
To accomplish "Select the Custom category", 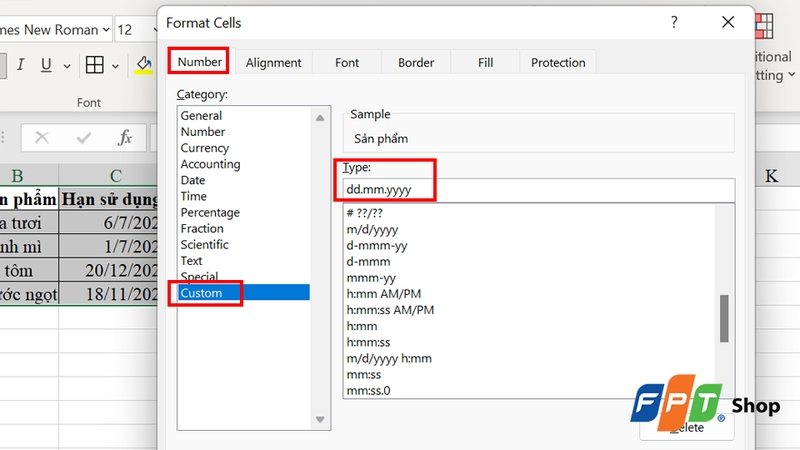I will [x=202, y=293].
